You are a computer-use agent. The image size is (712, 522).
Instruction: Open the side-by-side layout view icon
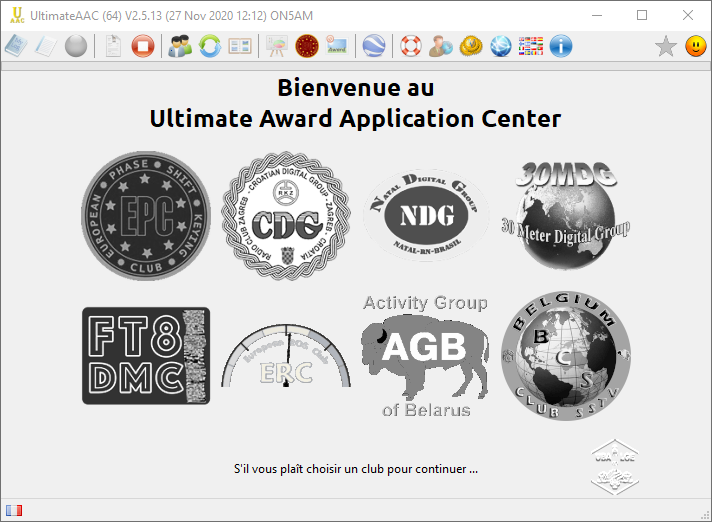(x=240, y=46)
